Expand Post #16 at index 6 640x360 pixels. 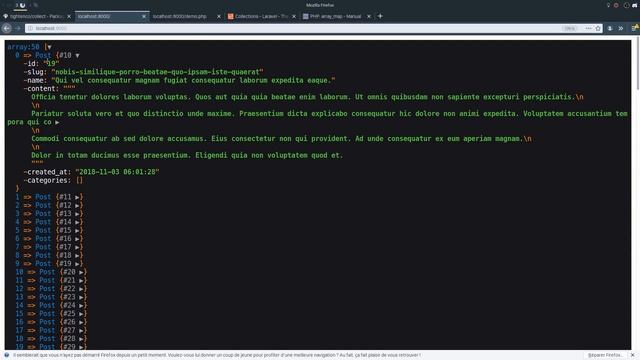pyautogui.click(x=77, y=239)
